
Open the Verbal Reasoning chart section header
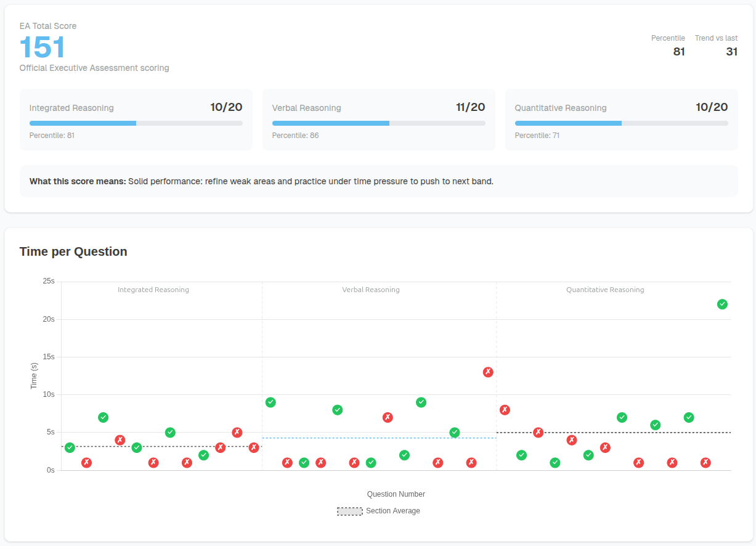point(370,289)
